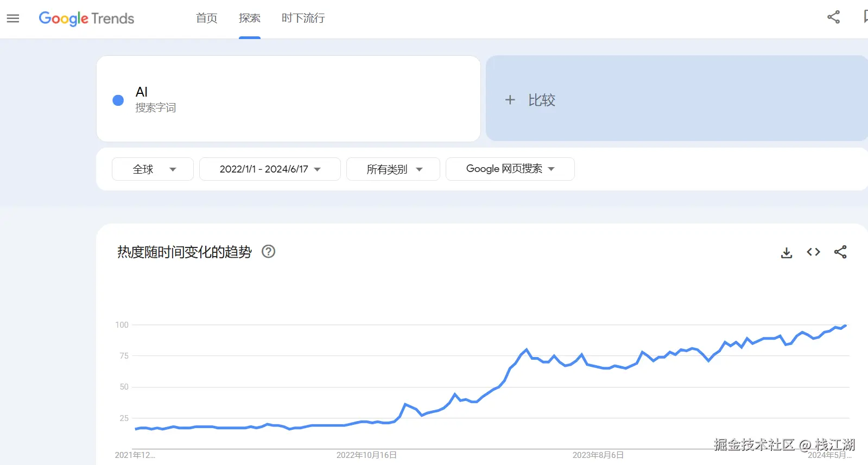Click the 25 y-axis label
Viewport: 868px width, 465px height.
[124, 418]
